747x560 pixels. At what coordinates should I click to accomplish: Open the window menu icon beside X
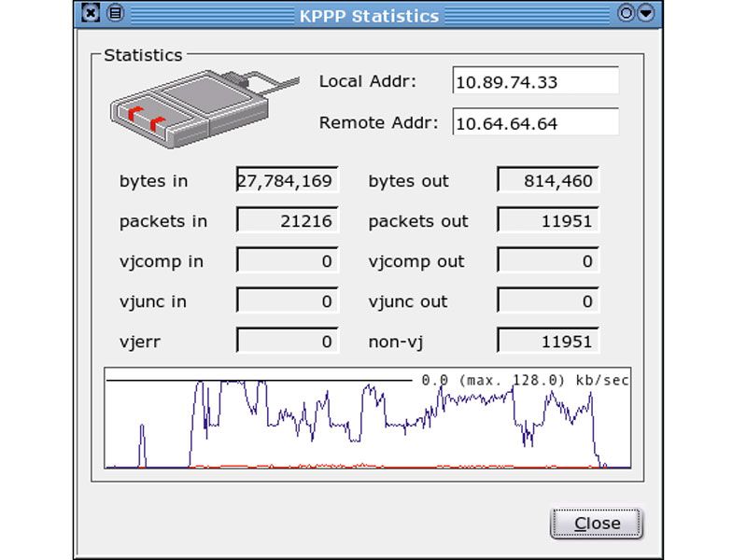pyautogui.click(x=115, y=13)
